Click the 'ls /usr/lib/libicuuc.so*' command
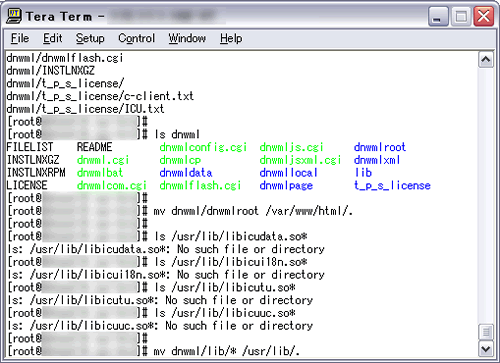500x363 pixels. point(225,313)
